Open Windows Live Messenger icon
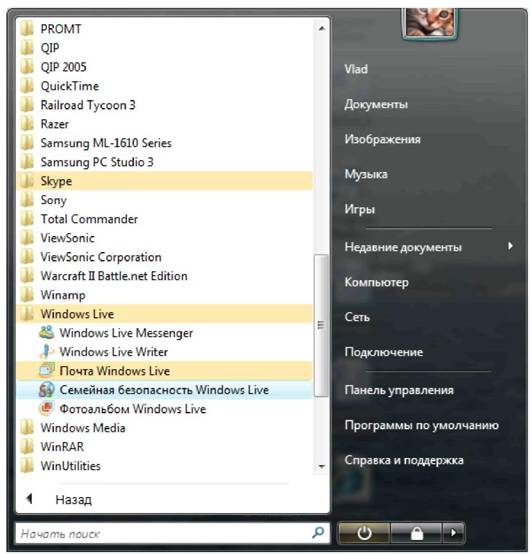This screenshot has height=554, width=532. [x=46, y=333]
